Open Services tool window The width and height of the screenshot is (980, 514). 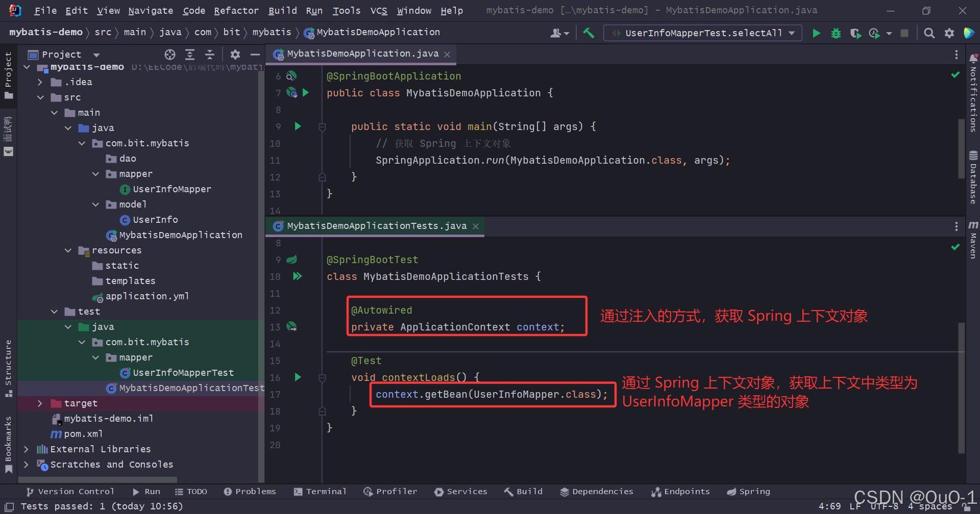[x=460, y=492]
